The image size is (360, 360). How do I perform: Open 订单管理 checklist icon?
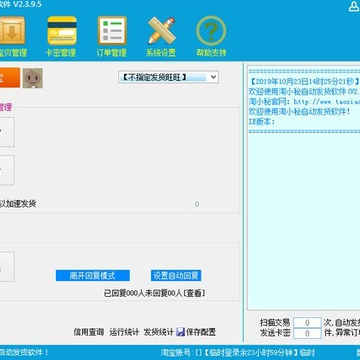pyautogui.click(x=112, y=30)
